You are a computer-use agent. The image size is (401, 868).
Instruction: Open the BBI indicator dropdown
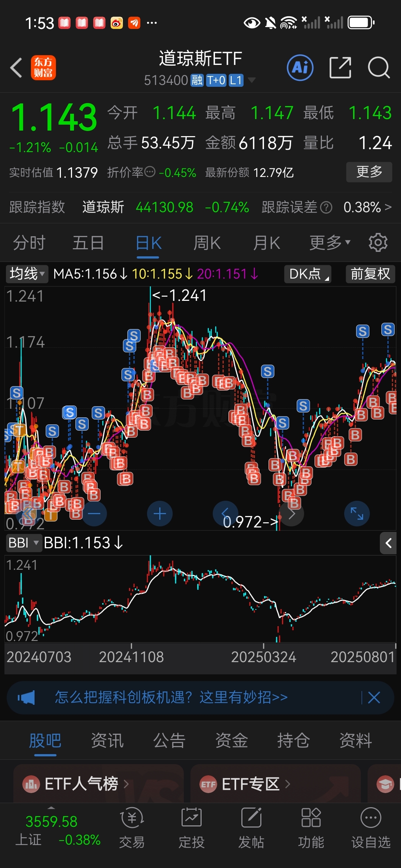coord(23,543)
